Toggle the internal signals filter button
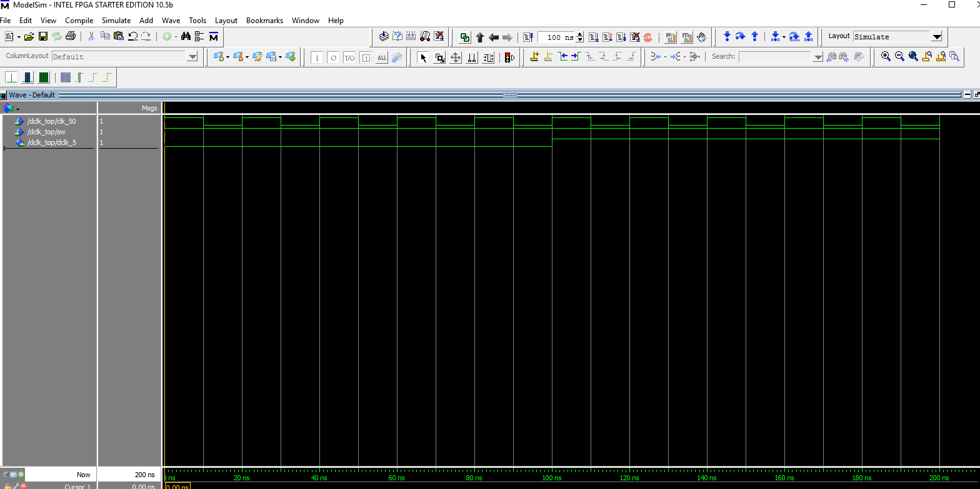The height and width of the screenshot is (489, 980). (x=366, y=58)
